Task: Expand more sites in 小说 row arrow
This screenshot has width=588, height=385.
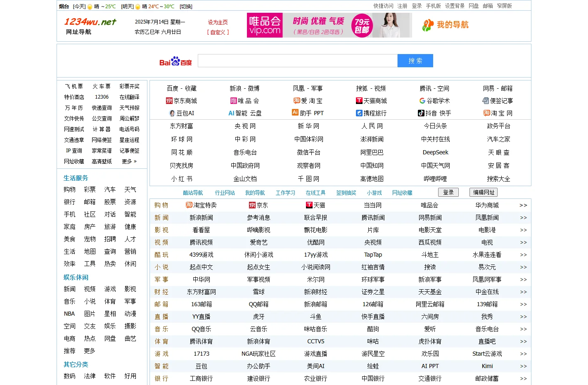Action: click(523, 267)
